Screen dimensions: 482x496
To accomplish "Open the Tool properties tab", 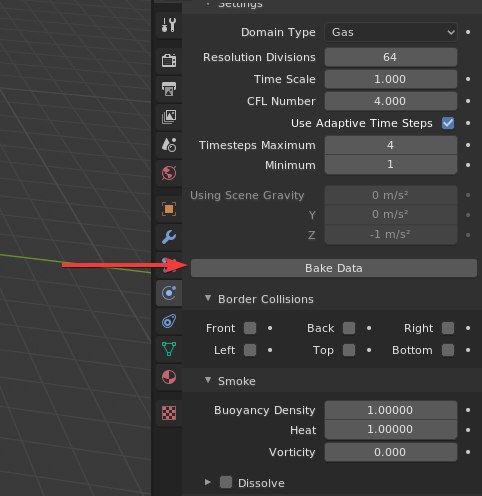I will tap(169, 25).
